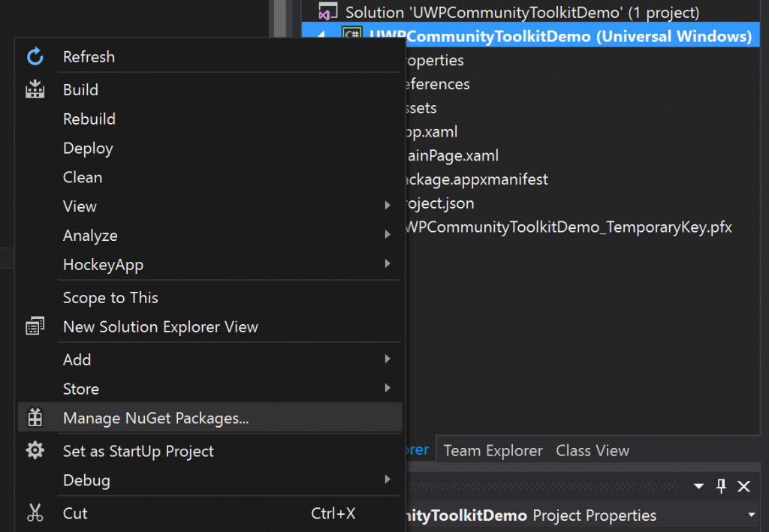Choose Build in the context menu
The width and height of the screenshot is (769, 532).
210,89
